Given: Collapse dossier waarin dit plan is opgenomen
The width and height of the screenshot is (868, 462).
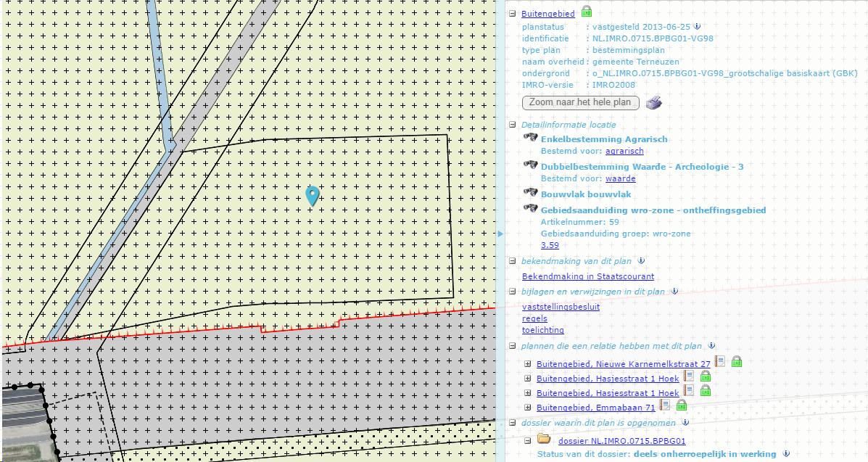Looking at the screenshot, I should pos(513,423).
